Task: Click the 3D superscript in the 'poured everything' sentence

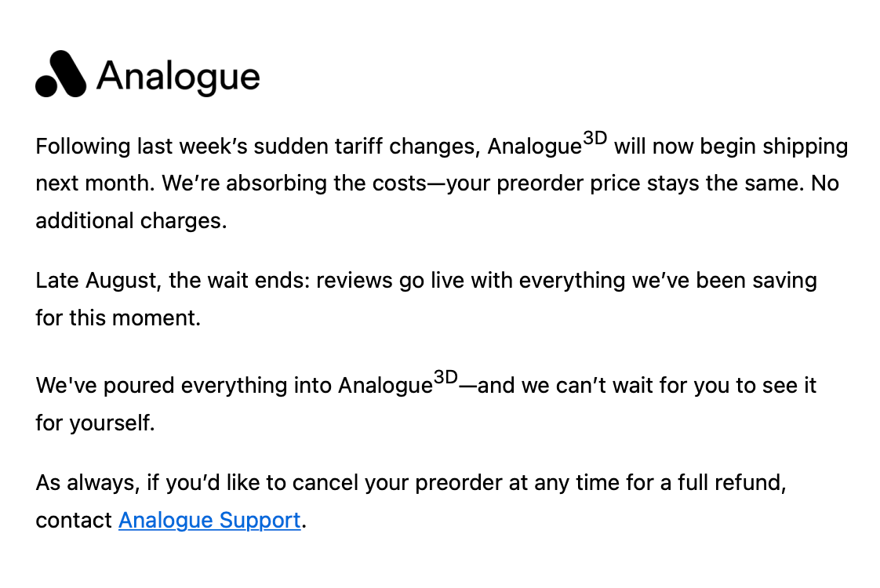Action: (x=445, y=377)
